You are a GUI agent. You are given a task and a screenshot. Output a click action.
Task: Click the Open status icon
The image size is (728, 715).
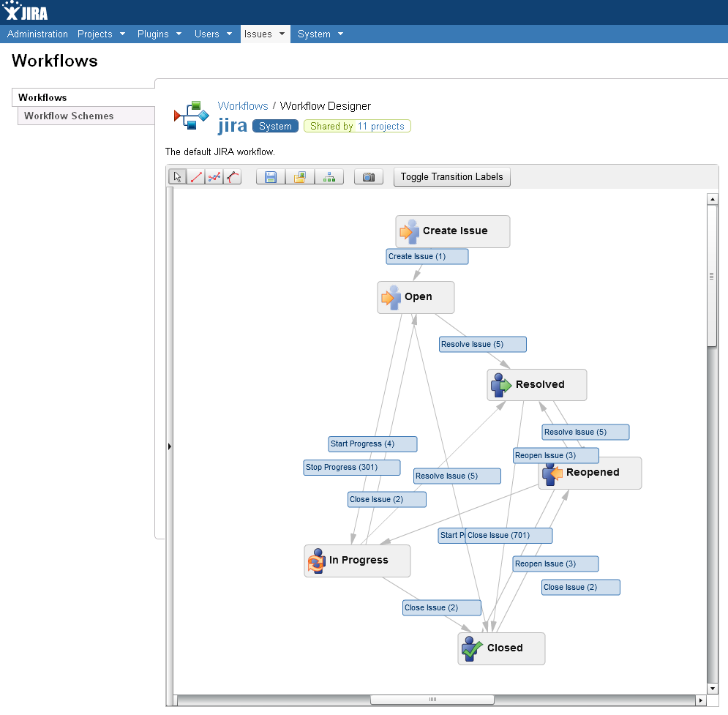(391, 297)
